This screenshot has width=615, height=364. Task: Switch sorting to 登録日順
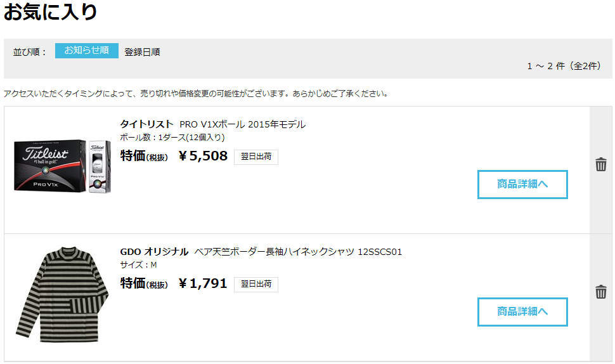pos(142,52)
